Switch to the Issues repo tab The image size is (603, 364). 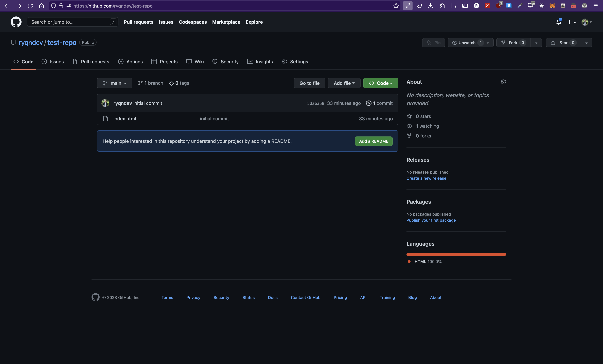point(53,62)
